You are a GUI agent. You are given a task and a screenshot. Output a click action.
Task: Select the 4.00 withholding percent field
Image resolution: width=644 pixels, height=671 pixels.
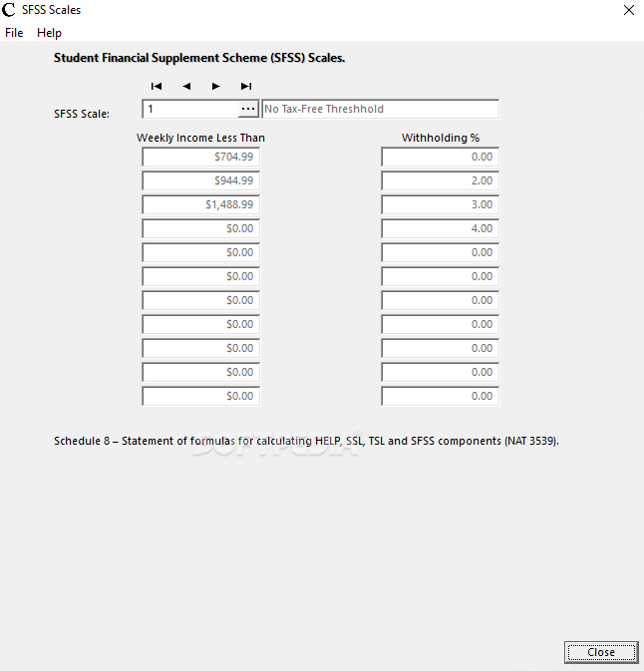[440, 228]
